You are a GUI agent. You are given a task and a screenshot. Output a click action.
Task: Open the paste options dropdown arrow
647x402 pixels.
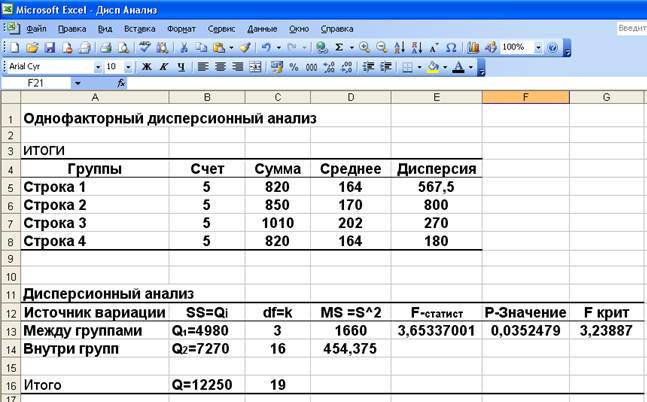231,48
